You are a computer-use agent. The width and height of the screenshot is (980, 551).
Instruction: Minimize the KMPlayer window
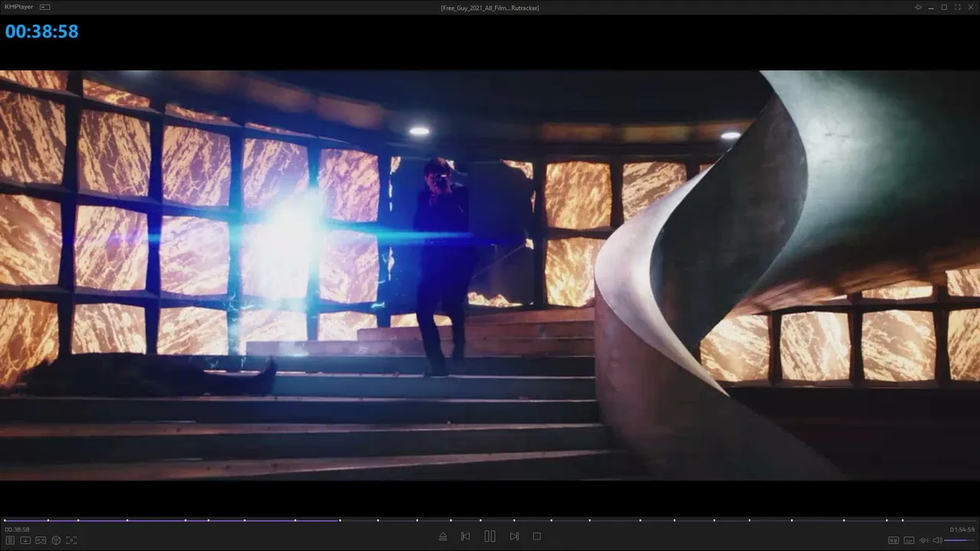[x=931, y=7]
